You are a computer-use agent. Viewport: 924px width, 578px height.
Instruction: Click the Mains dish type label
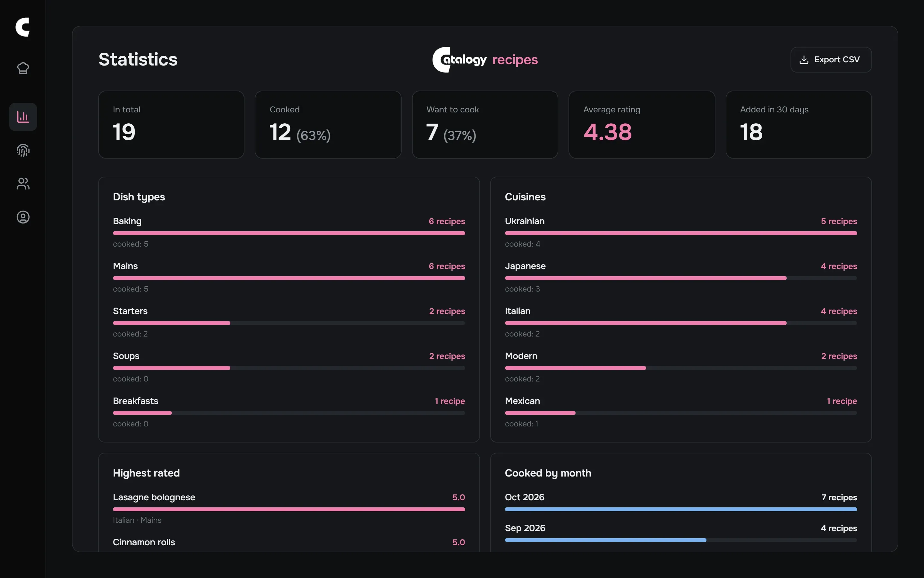[x=125, y=266]
